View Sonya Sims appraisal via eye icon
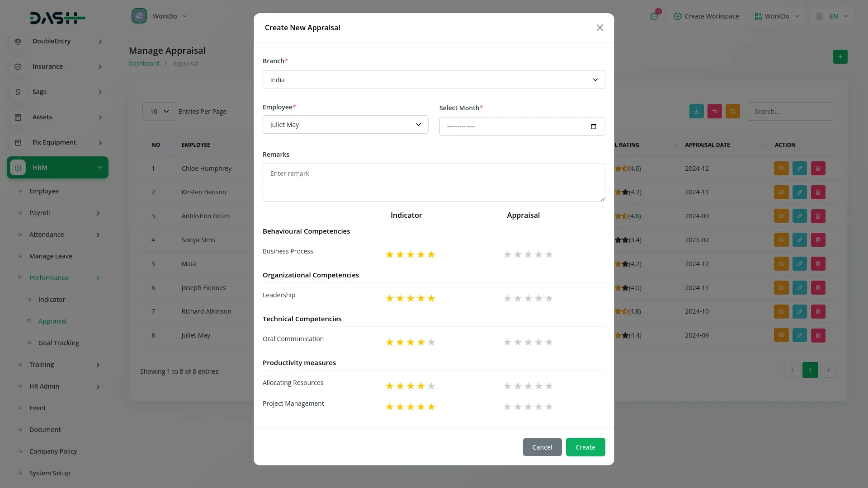The width and height of the screenshot is (868, 488). pos(781,240)
